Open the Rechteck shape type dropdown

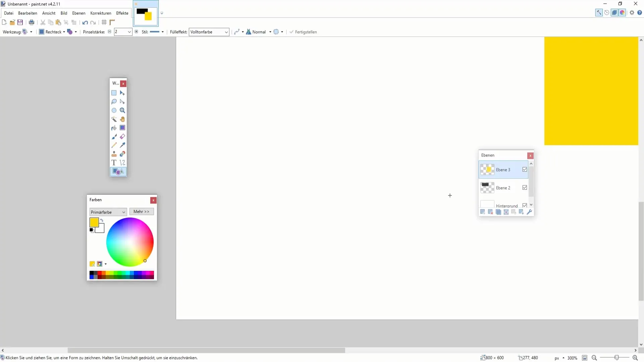click(52, 32)
